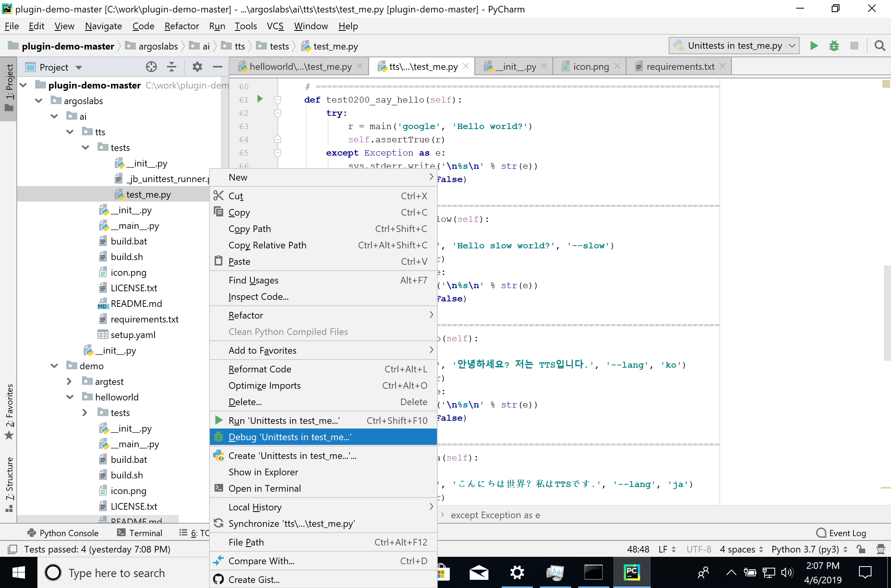Image resolution: width=891 pixels, height=588 pixels.
Task: Toggle fold marker at line 62 try block
Action: tap(278, 113)
